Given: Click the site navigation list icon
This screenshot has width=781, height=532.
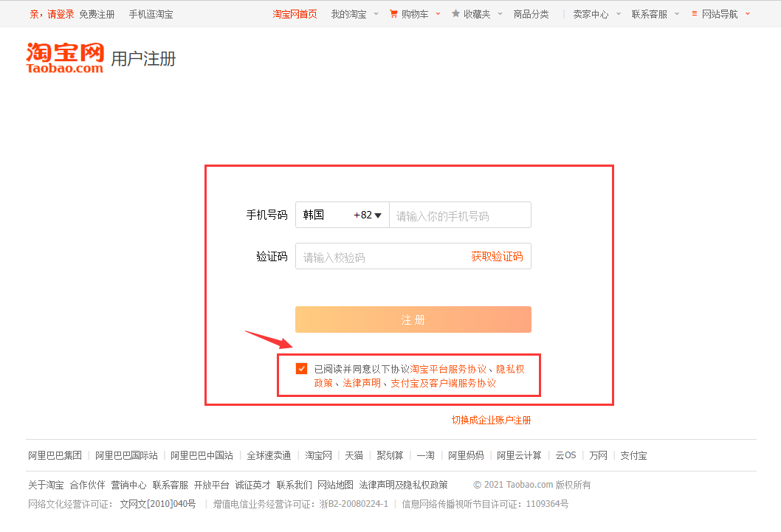Looking at the screenshot, I should tap(695, 14).
